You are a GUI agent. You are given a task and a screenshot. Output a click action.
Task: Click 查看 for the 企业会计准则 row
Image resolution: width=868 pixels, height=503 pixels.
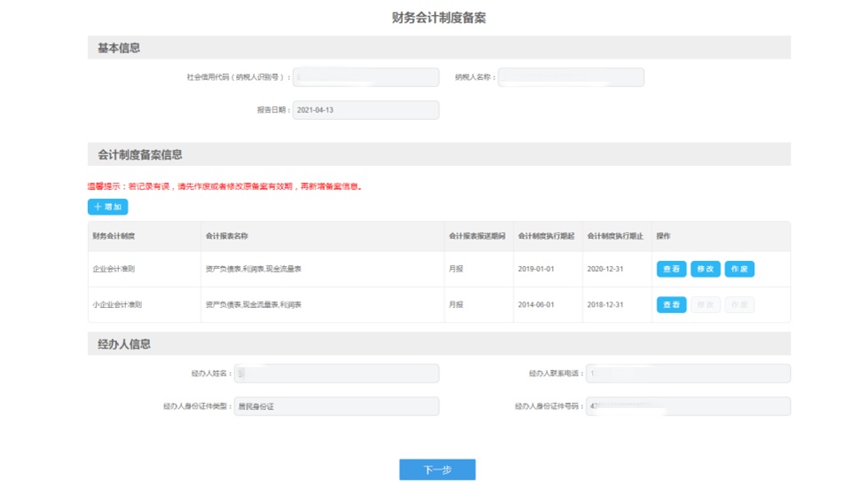click(x=671, y=269)
